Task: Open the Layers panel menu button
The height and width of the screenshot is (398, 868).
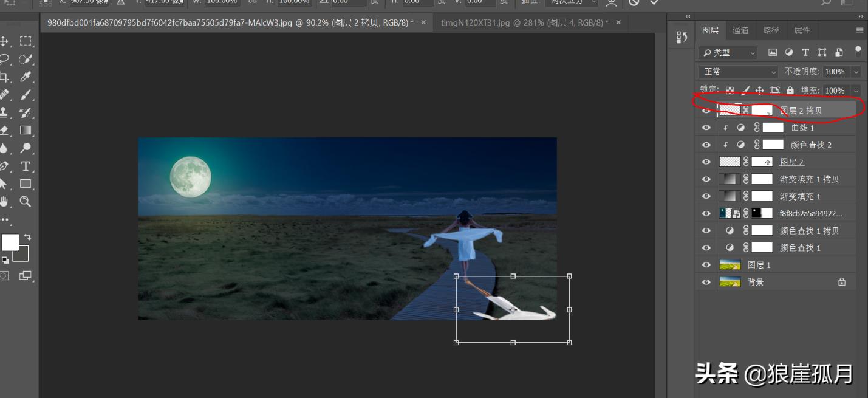Action: [858, 30]
